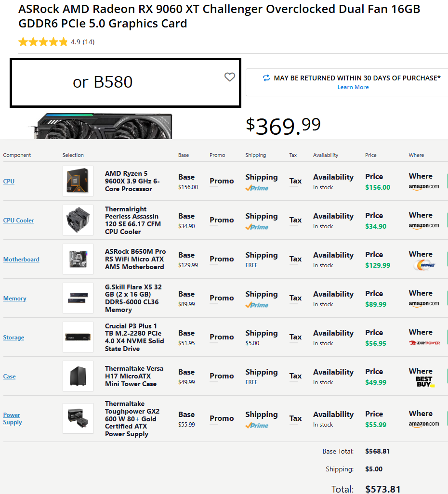The width and height of the screenshot is (448, 494).
Task: Click Learn More under return policy
Action: click(353, 87)
